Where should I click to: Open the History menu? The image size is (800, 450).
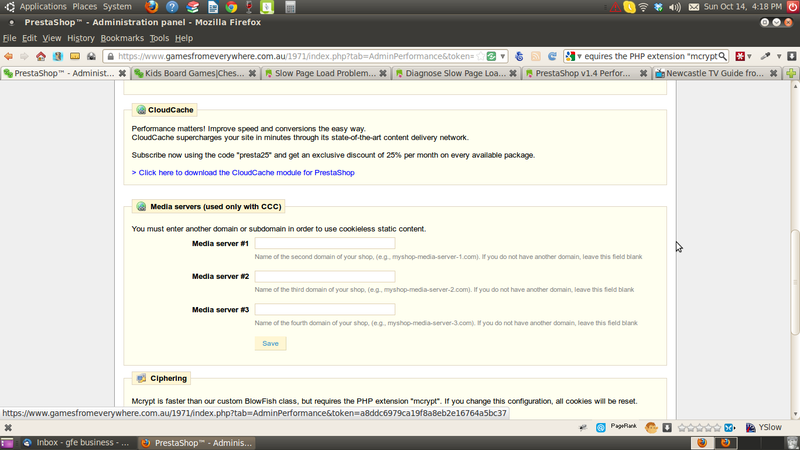click(81, 38)
